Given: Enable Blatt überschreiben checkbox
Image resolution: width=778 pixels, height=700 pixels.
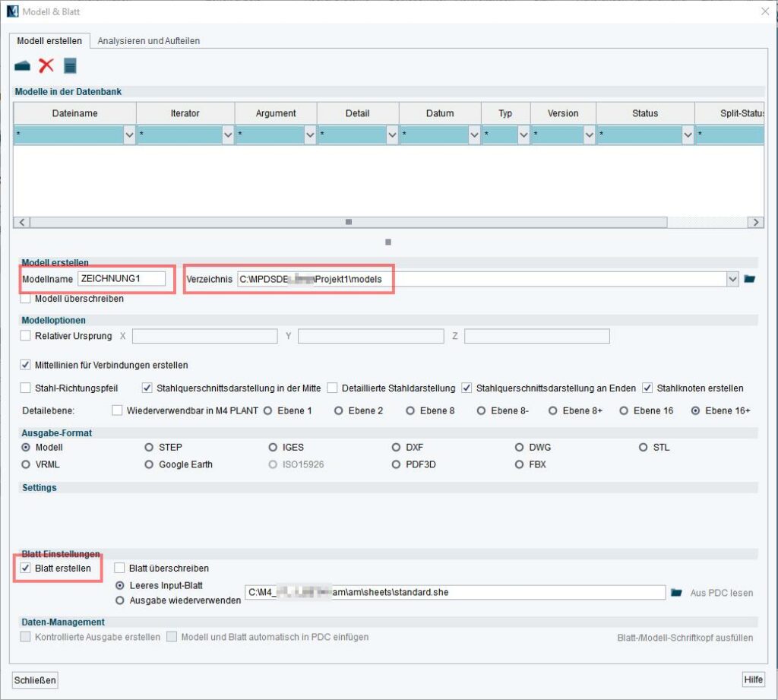Looking at the screenshot, I should 119,568.
